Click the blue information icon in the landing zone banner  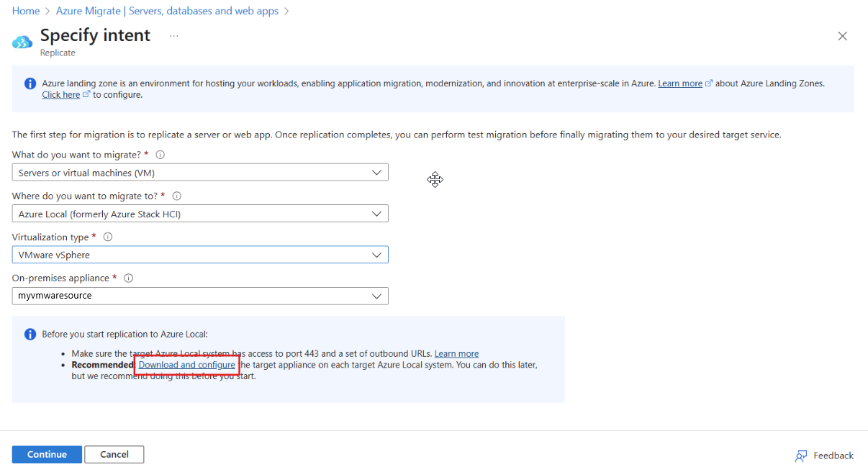(x=30, y=83)
